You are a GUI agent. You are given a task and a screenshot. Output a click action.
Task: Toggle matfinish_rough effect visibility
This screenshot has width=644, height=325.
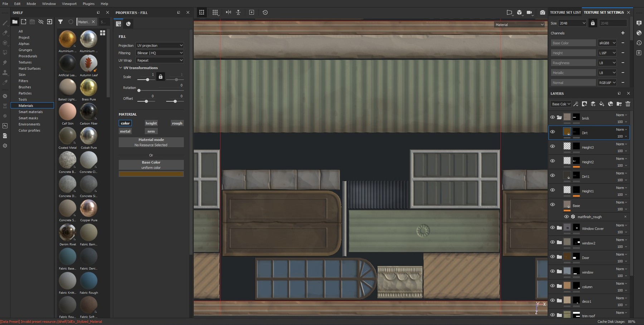566,217
